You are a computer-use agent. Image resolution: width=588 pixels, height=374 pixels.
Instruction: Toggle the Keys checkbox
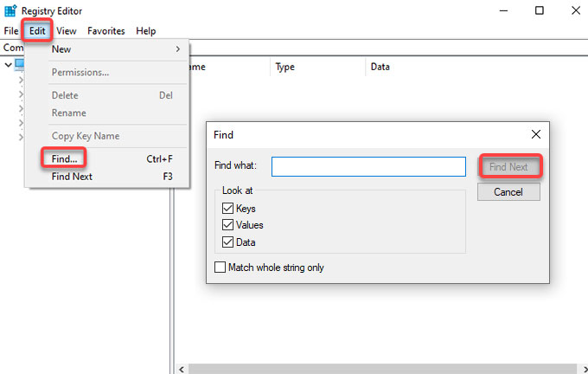(x=227, y=208)
